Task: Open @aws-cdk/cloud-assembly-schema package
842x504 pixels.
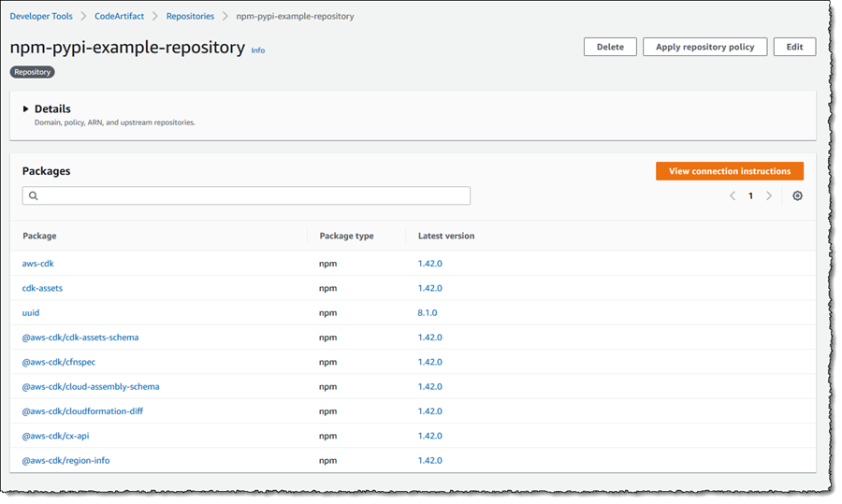Action: click(x=91, y=387)
